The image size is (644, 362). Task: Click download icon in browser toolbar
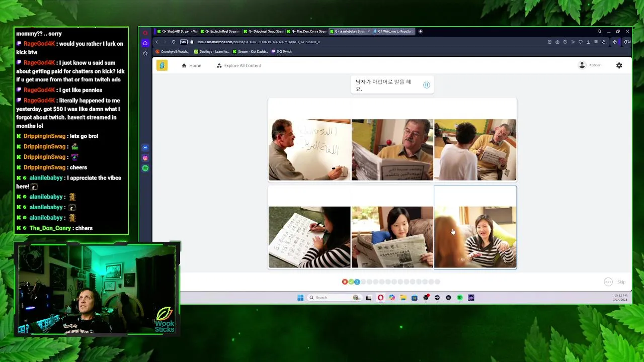tap(588, 42)
